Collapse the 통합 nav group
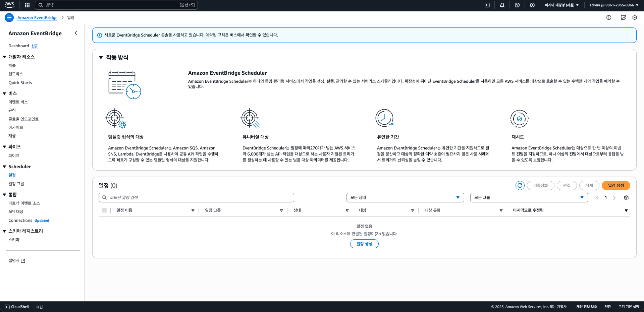 coord(4,195)
